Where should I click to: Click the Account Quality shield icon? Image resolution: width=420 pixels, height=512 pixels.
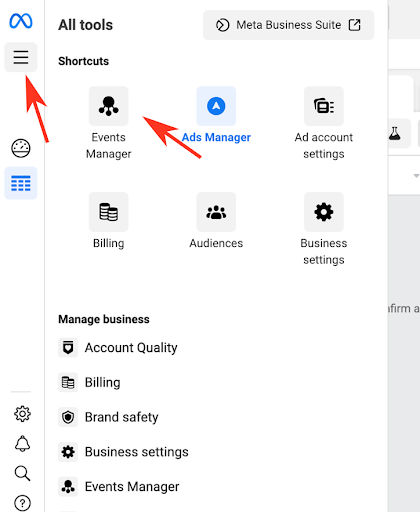point(68,348)
